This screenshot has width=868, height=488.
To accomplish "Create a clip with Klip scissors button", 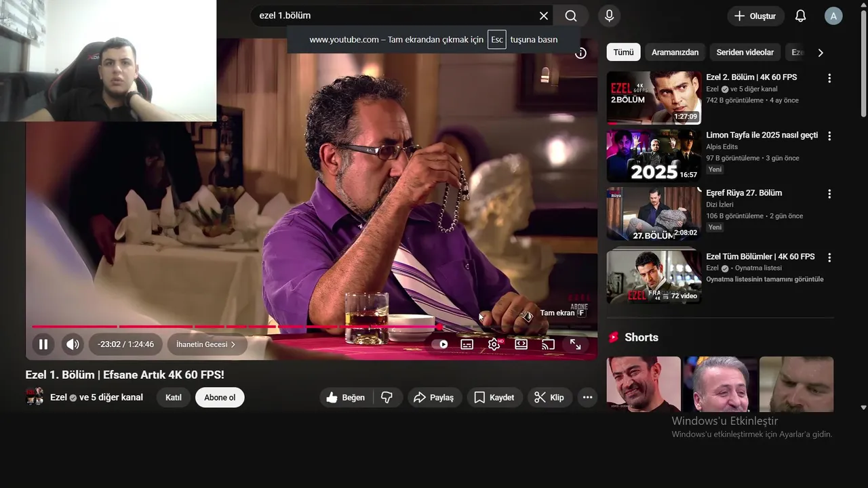I will point(549,397).
